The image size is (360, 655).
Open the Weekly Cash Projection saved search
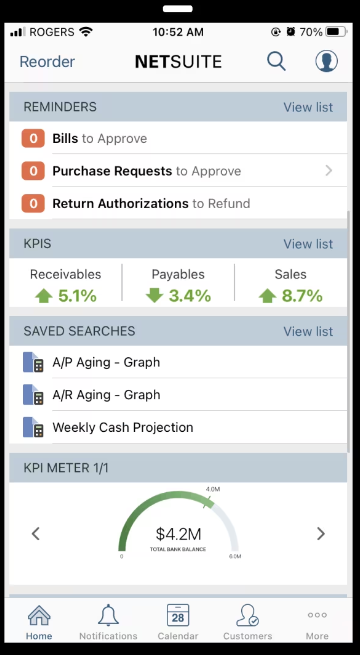point(178,427)
